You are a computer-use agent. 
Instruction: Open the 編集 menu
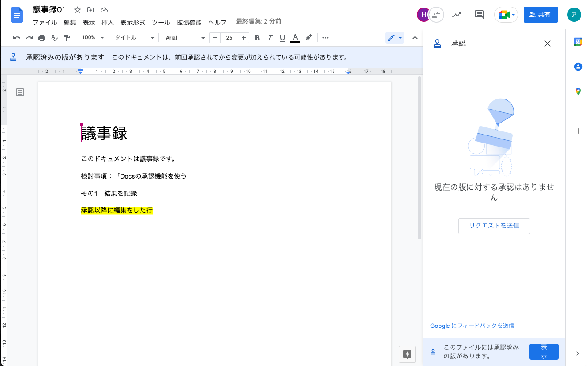[70, 22]
